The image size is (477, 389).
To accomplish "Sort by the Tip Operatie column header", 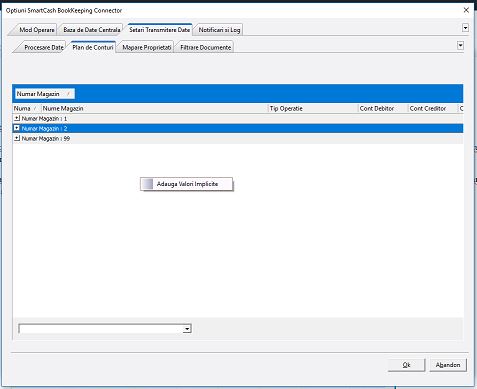I will [x=313, y=108].
